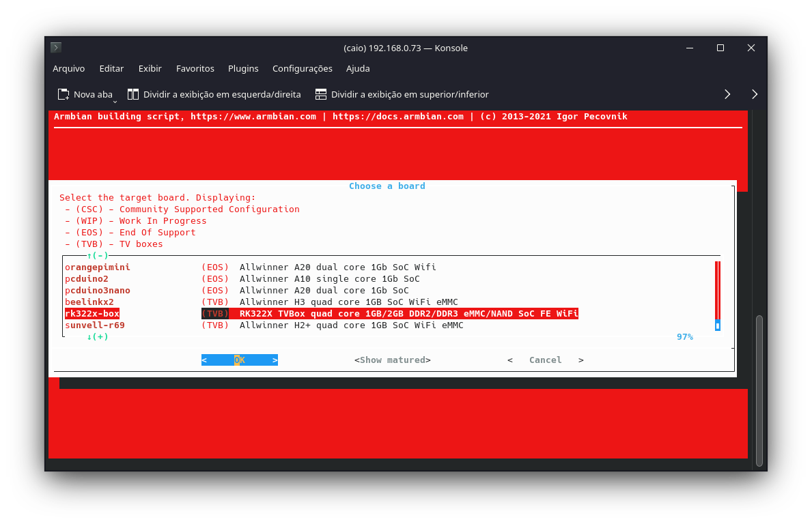Click the '(EOS) - End Of Support' line
The image size is (812, 524).
coord(130,232)
